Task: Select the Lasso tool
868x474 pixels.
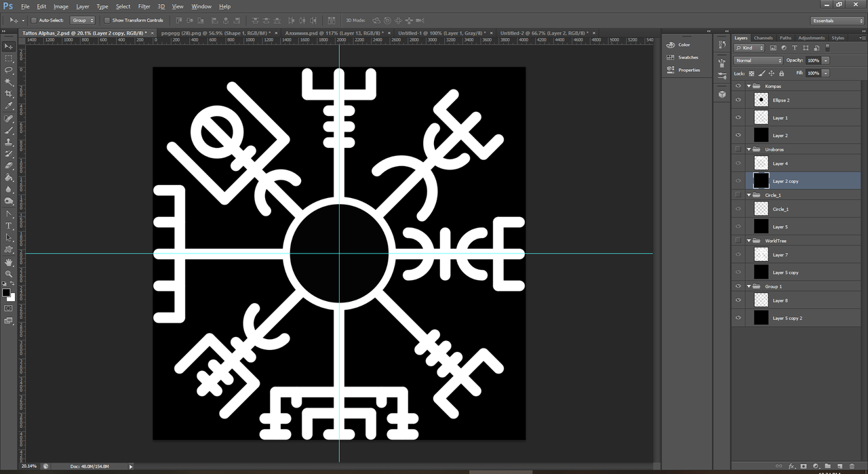Action: (9, 70)
